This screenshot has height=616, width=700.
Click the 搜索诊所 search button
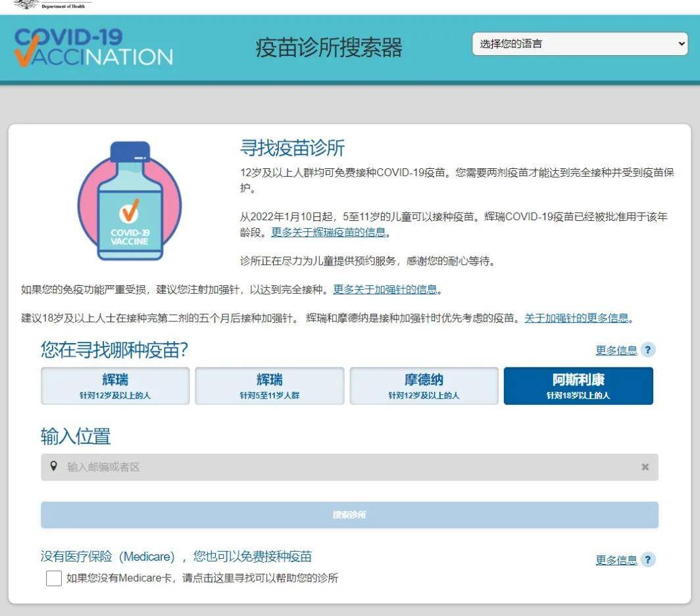click(349, 515)
